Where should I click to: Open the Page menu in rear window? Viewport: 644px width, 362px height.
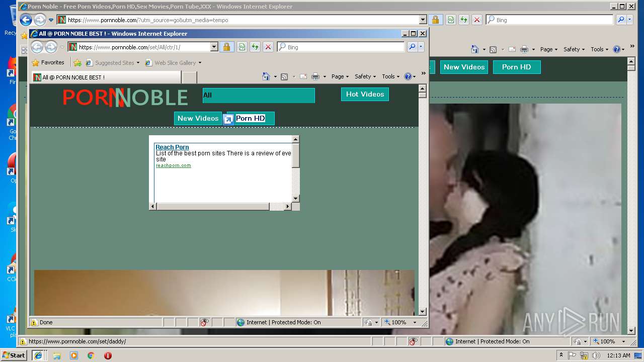pyautogui.click(x=549, y=49)
